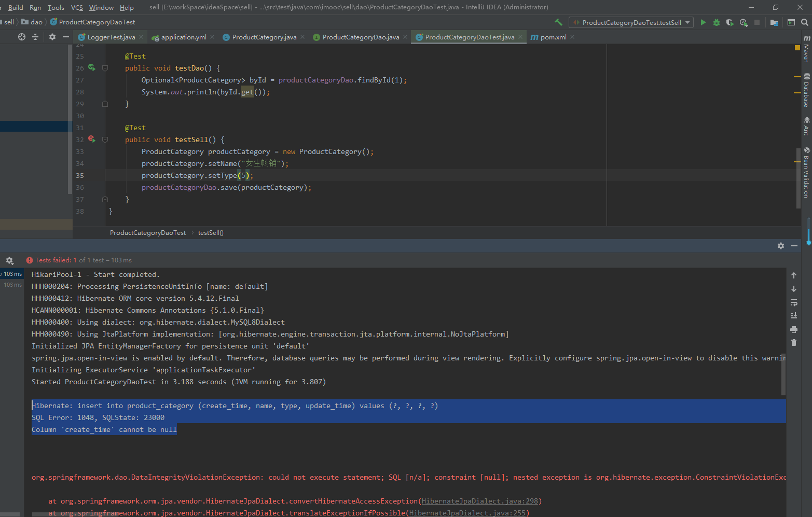This screenshot has width=812, height=517.
Task: Close the ProductCategoryDao.java tab
Action: tap(405, 37)
